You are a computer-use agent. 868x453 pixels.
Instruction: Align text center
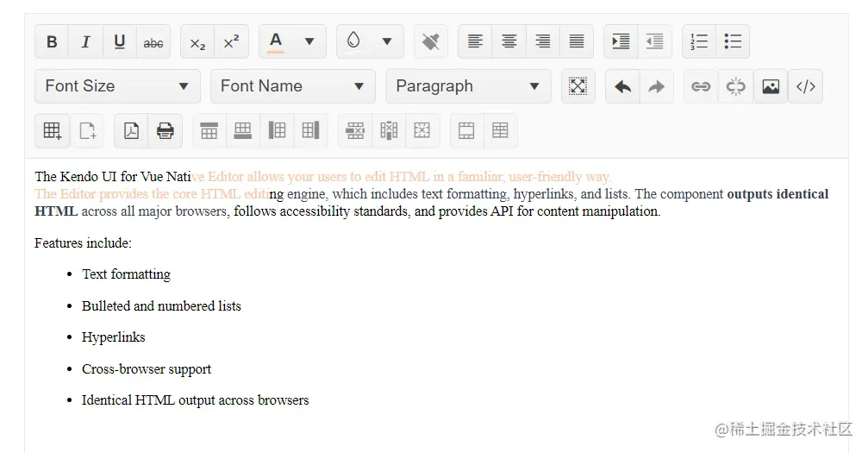[509, 41]
